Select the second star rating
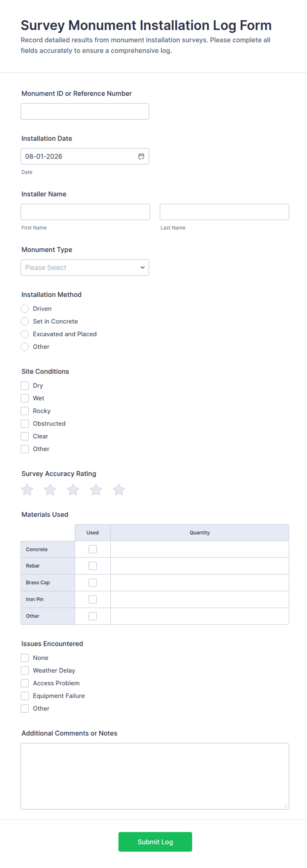Viewport: 307px width, 868px height. click(50, 490)
